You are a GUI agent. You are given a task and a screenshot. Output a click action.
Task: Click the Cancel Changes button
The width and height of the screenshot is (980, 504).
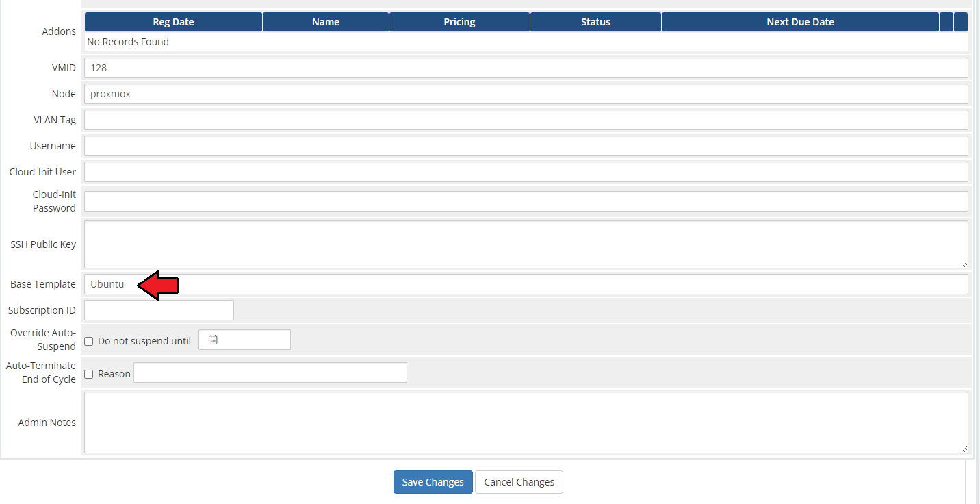[519, 482]
